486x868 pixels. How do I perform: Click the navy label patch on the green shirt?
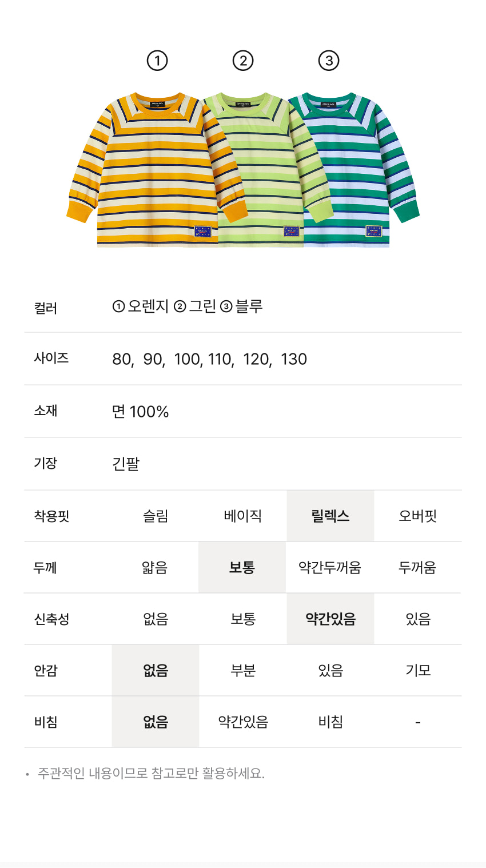292,232
